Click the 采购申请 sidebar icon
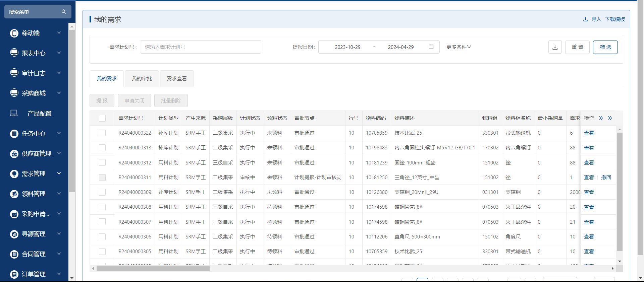This screenshot has width=644, height=282. coord(14,214)
